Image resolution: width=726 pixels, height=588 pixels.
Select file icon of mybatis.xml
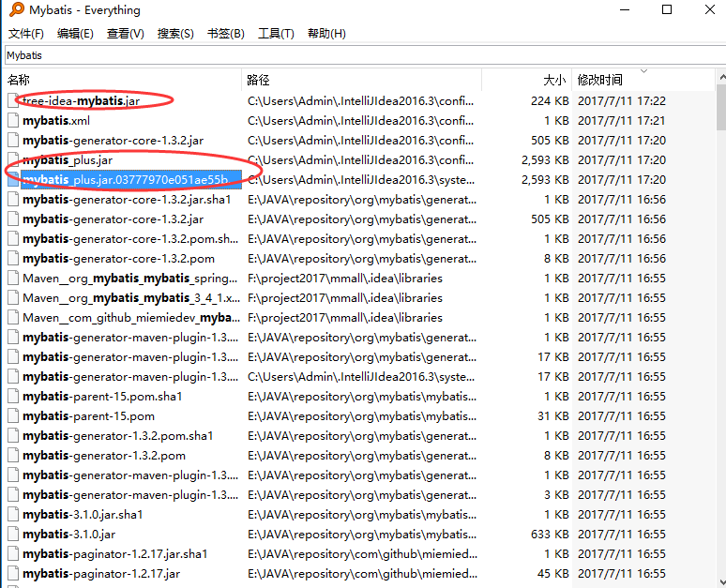[13, 120]
